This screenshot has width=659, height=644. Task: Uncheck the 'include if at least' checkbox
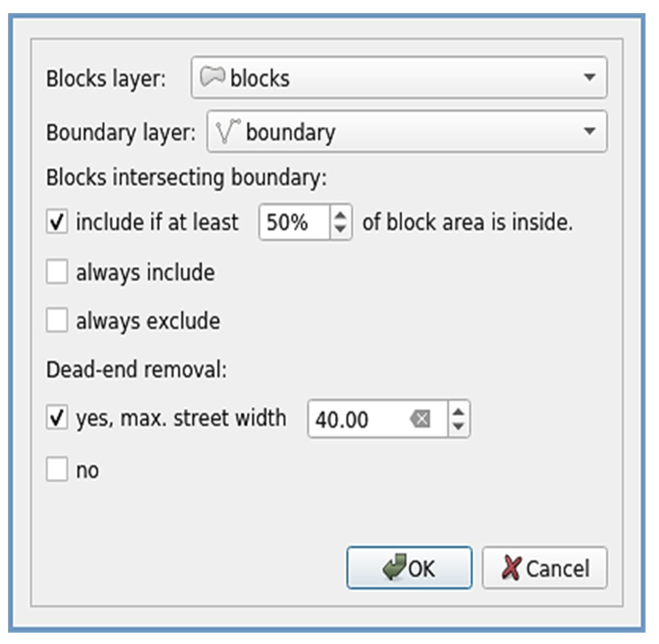pos(57,222)
